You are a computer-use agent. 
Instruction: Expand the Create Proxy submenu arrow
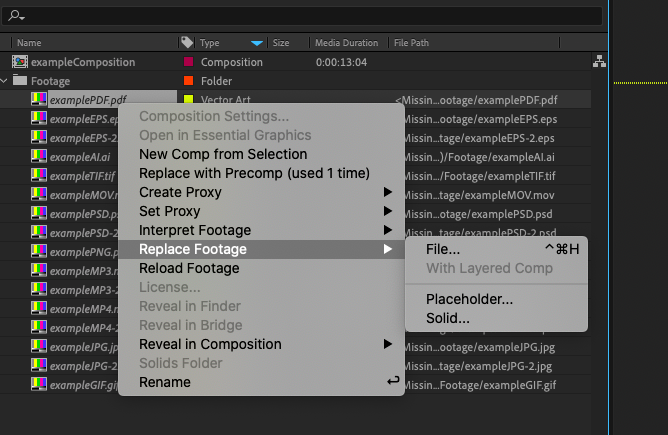[x=387, y=192]
